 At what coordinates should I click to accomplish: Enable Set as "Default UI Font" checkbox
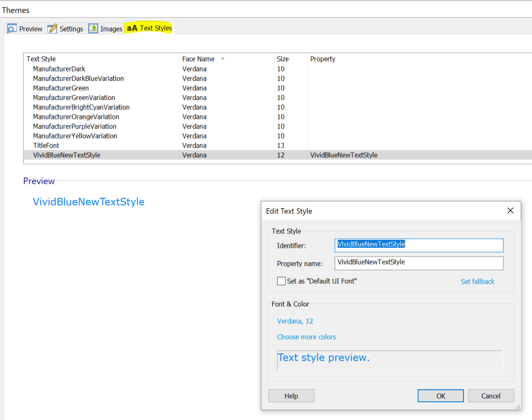pos(281,281)
